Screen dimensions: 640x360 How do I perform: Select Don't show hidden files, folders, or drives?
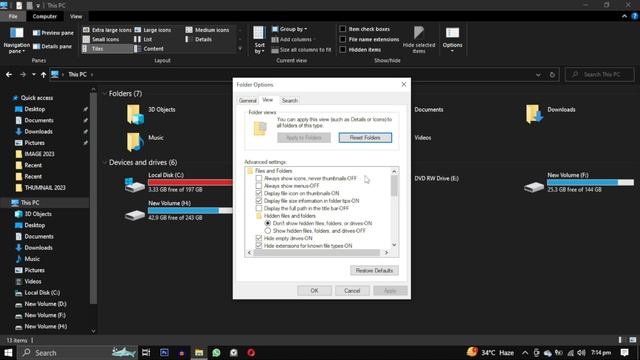point(268,223)
